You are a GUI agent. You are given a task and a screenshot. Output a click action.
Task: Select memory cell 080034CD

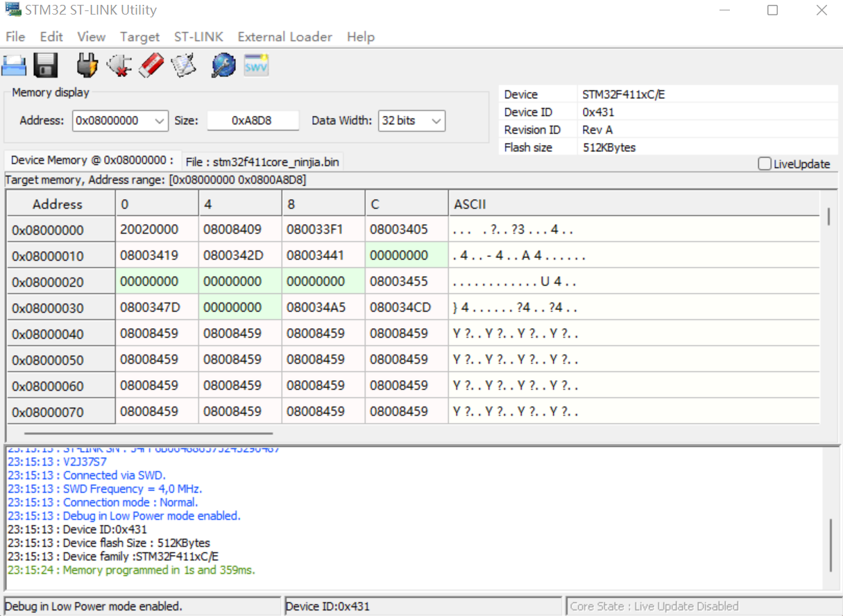407,307
